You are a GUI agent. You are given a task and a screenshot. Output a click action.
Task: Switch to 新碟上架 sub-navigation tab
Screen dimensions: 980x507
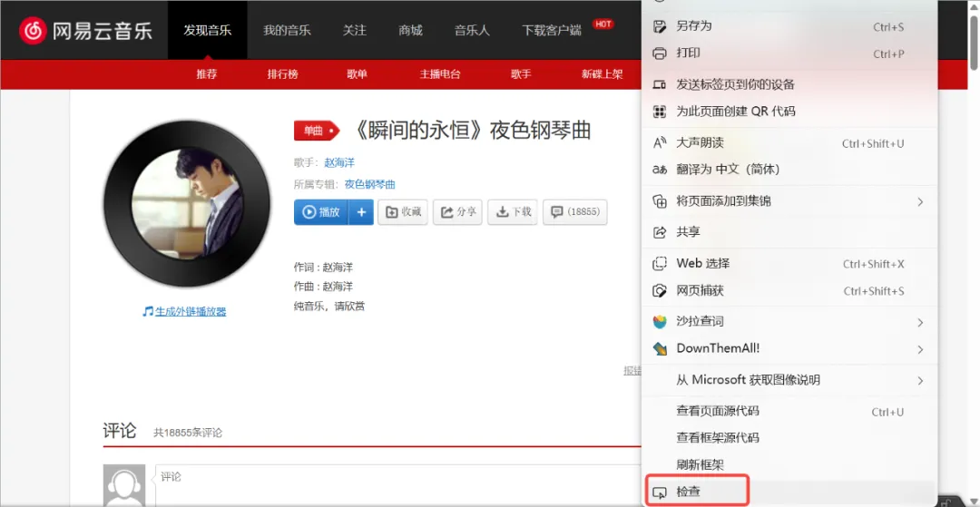click(x=603, y=74)
